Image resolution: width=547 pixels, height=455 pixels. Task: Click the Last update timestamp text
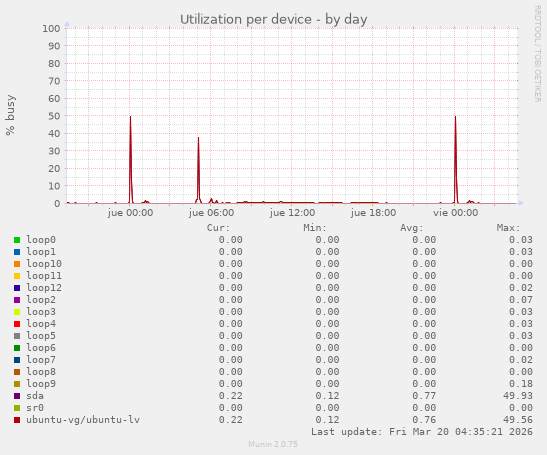pos(422,432)
